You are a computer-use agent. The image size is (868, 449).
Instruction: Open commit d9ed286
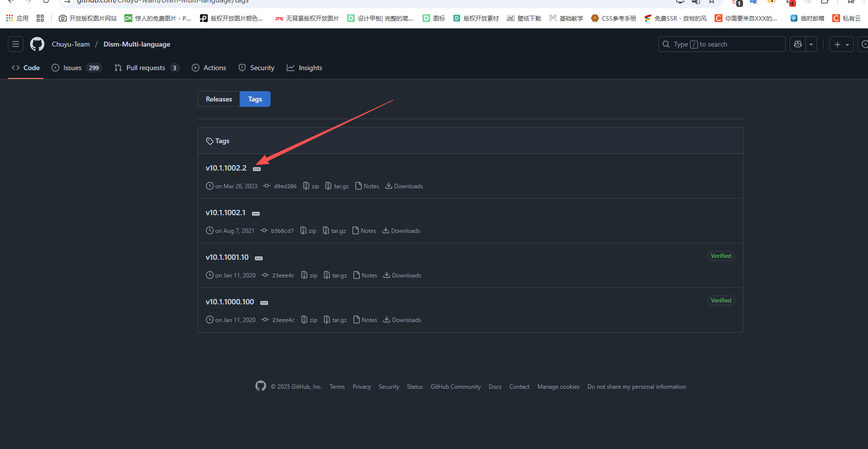(285, 186)
